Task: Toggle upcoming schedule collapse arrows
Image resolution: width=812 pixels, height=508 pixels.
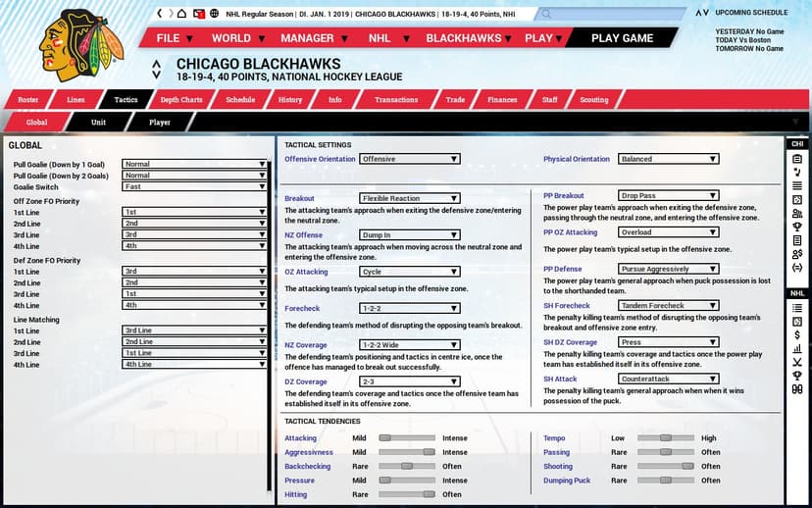Action: pyautogui.click(x=702, y=13)
